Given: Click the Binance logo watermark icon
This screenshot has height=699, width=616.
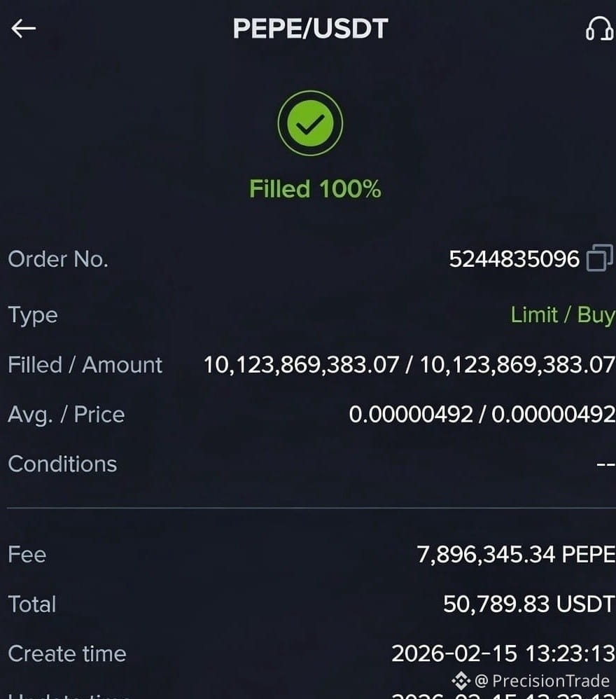Looking at the screenshot, I should tap(461, 681).
